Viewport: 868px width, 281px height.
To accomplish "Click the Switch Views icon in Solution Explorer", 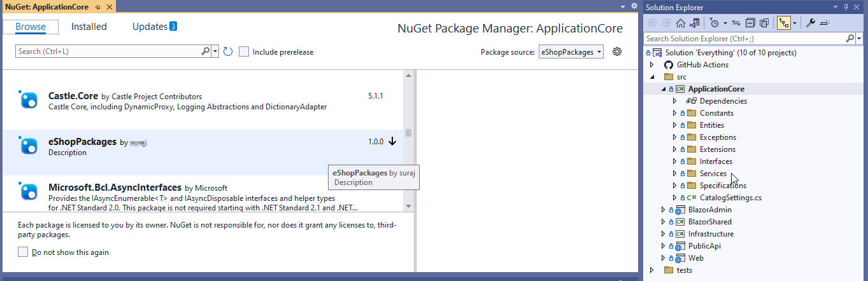I will tap(694, 23).
